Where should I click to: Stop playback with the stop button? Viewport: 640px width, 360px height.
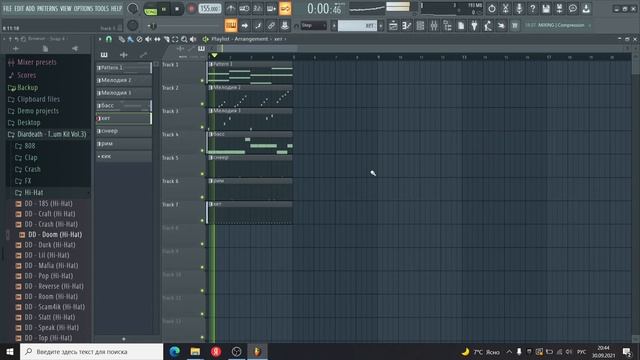[x=177, y=9]
